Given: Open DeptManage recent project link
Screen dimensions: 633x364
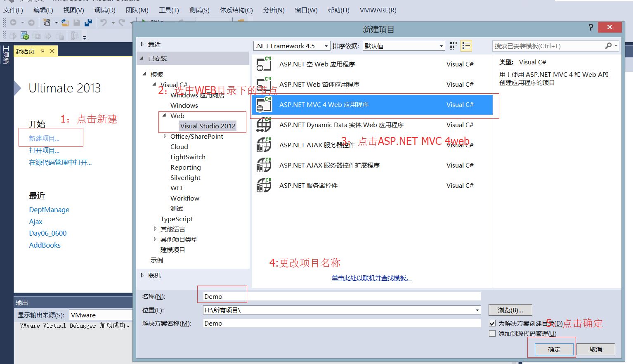Looking at the screenshot, I should [x=49, y=210].
